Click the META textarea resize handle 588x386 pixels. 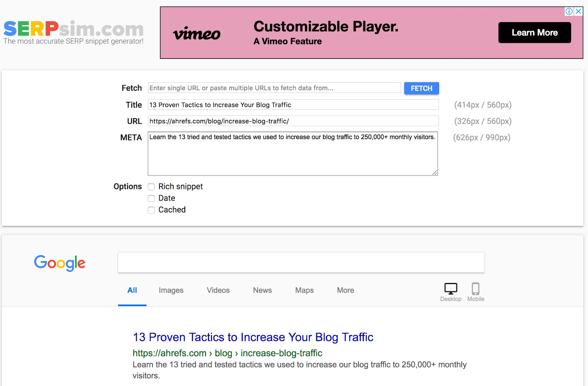[435, 173]
